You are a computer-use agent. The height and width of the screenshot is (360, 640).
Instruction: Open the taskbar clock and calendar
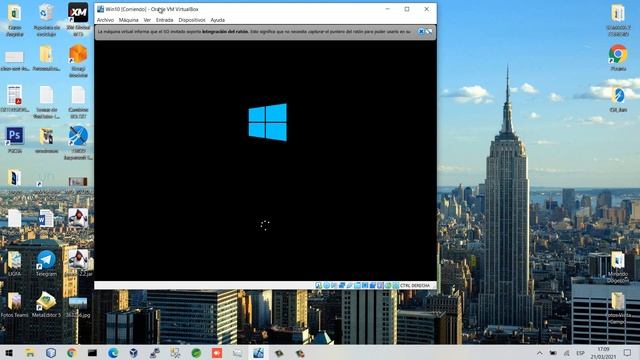pyautogui.click(x=603, y=353)
